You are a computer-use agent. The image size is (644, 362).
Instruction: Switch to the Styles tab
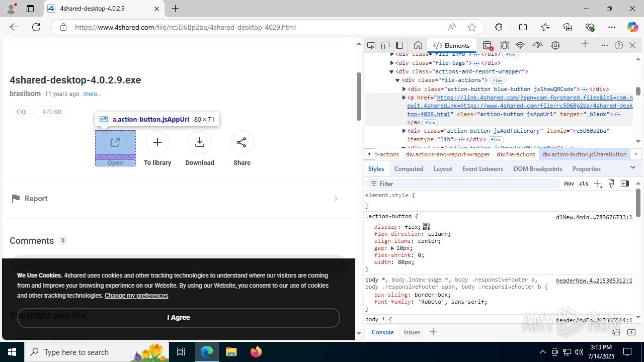click(376, 169)
